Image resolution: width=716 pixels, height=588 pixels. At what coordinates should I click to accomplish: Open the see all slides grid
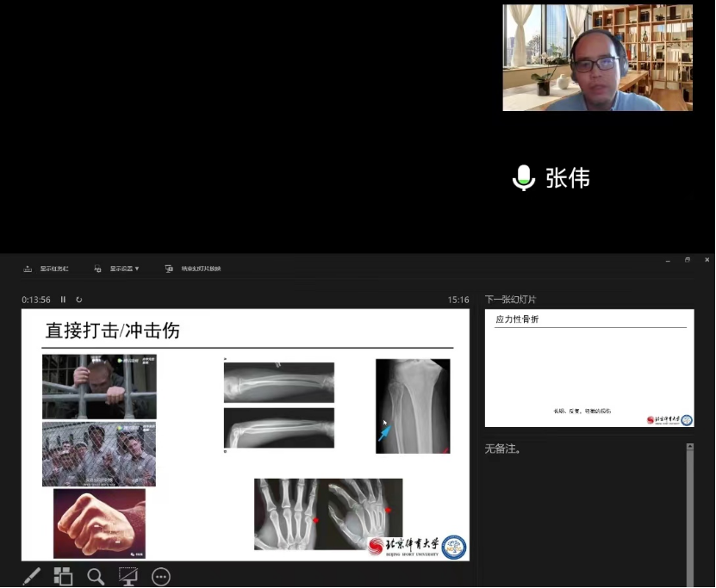click(x=63, y=576)
